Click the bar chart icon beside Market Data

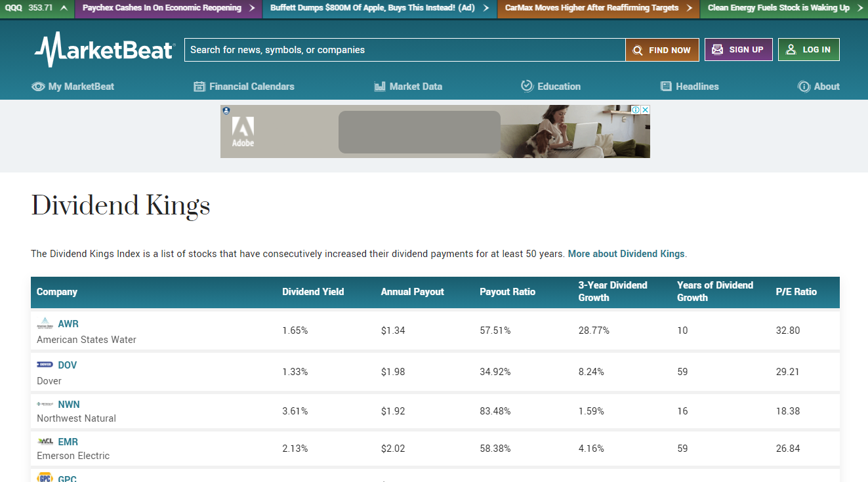click(380, 87)
